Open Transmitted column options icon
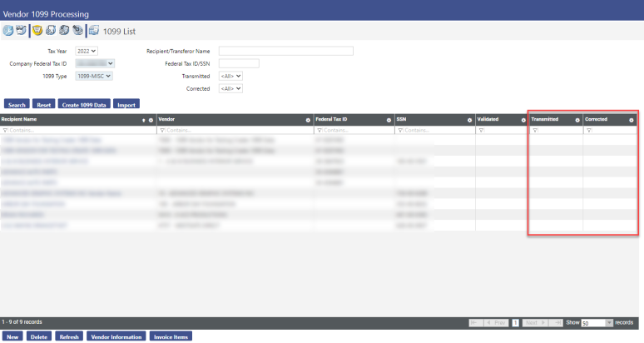This screenshot has height=343, width=644. click(x=577, y=120)
